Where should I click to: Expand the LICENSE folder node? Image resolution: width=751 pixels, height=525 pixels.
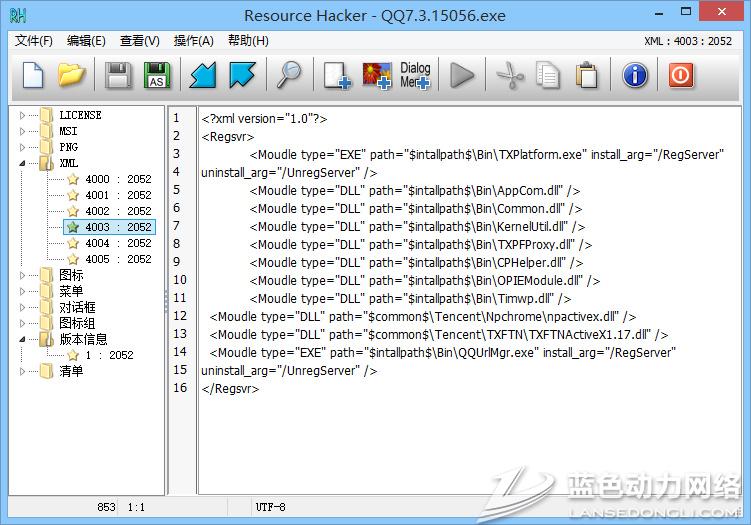[22, 115]
